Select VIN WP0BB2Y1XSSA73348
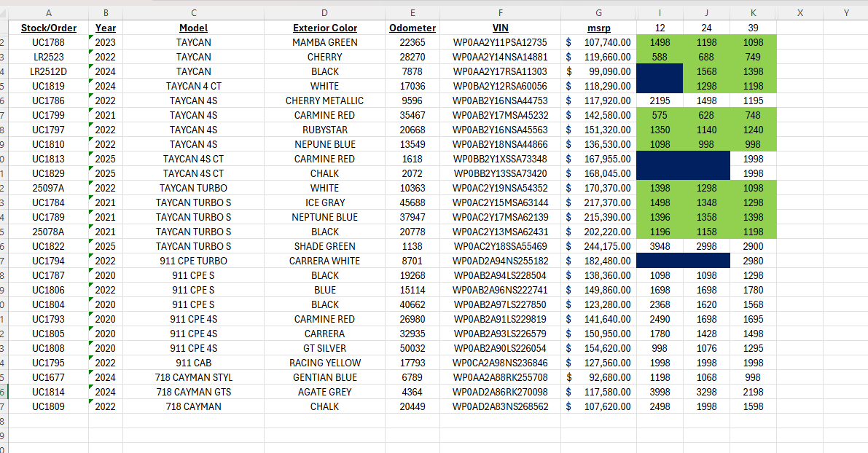This screenshot has width=868, height=453. 501,159
